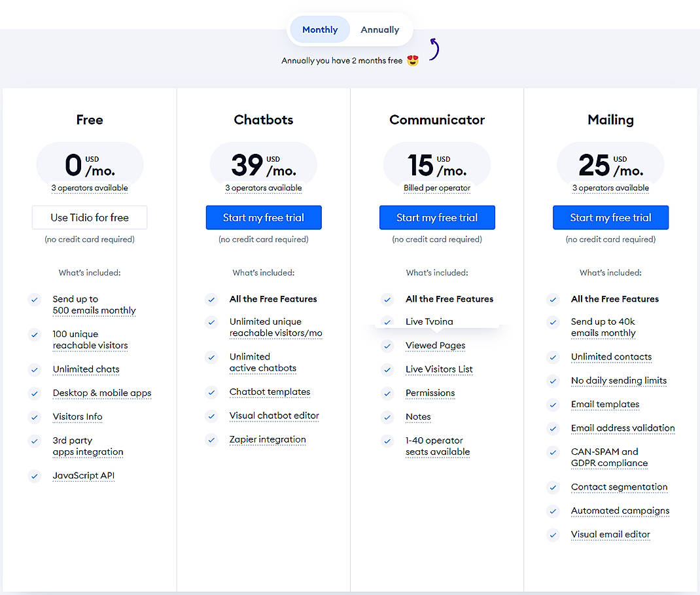This screenshot has width=700, height=595.
Task: Click checkmark next to Unlimited chats
Action: pyautogui.click(x=35, y=370)
